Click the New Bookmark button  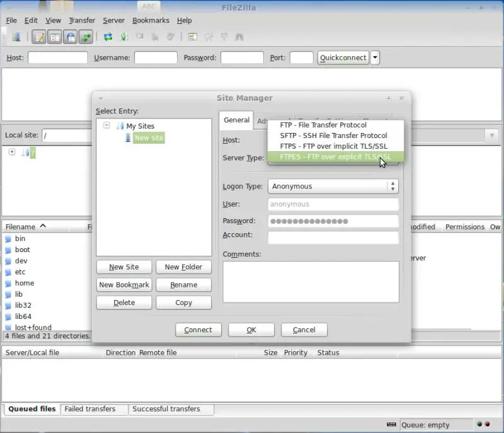point(124,285)
